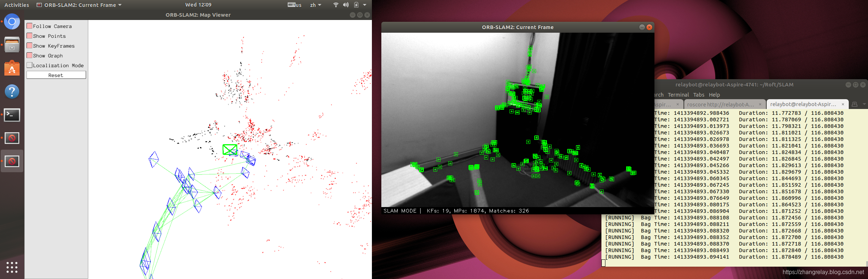Check the battery status icon

[356, 5]
